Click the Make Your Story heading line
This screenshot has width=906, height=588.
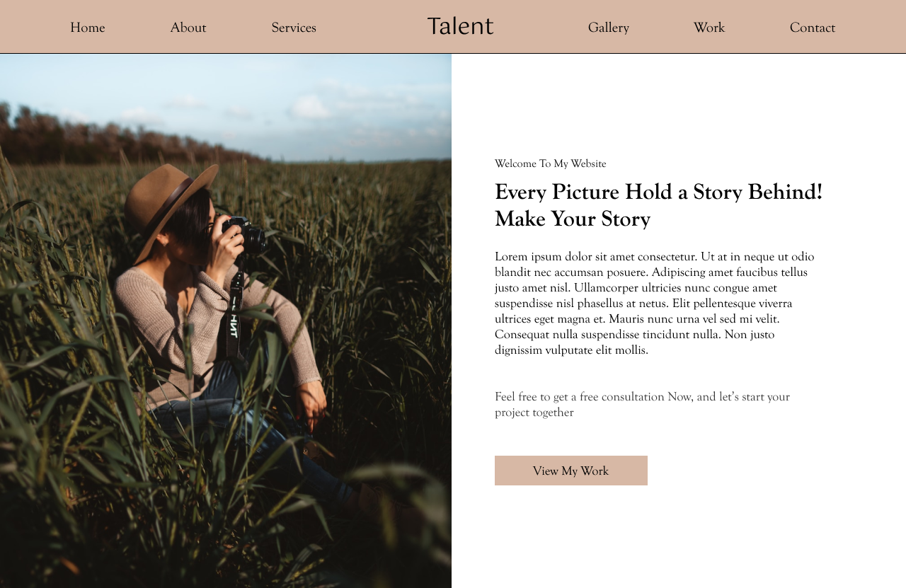[x=572, y=219]
